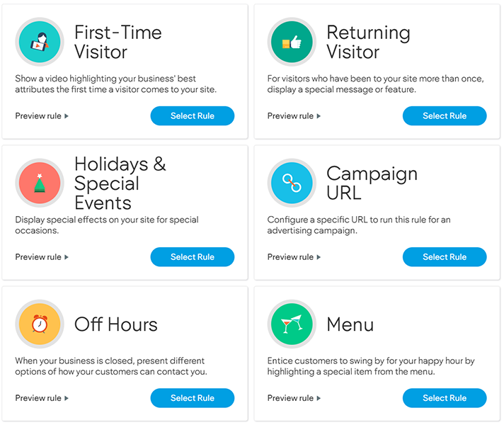
Task: Select Rule for Holidays & Special Events
Action: 192,257
